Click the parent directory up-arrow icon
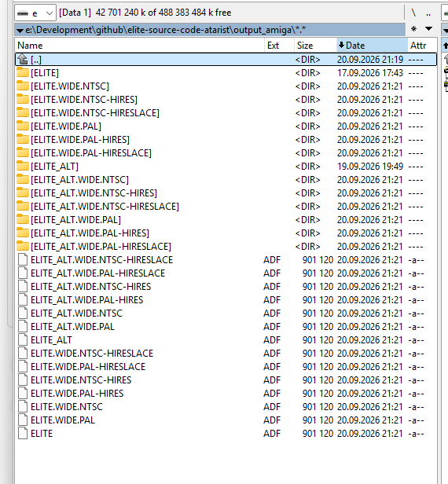Viewport: 448px width, 484px height. [x=23, y=59]
